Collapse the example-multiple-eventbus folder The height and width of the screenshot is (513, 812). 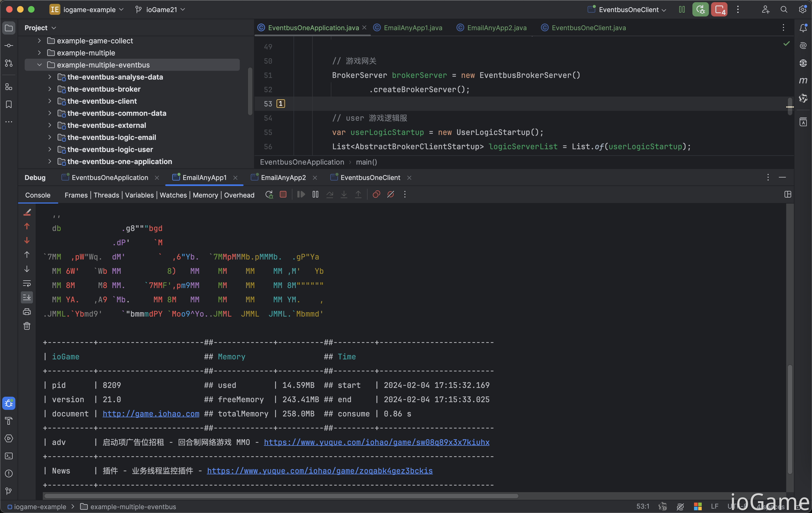tap(39, 65)
